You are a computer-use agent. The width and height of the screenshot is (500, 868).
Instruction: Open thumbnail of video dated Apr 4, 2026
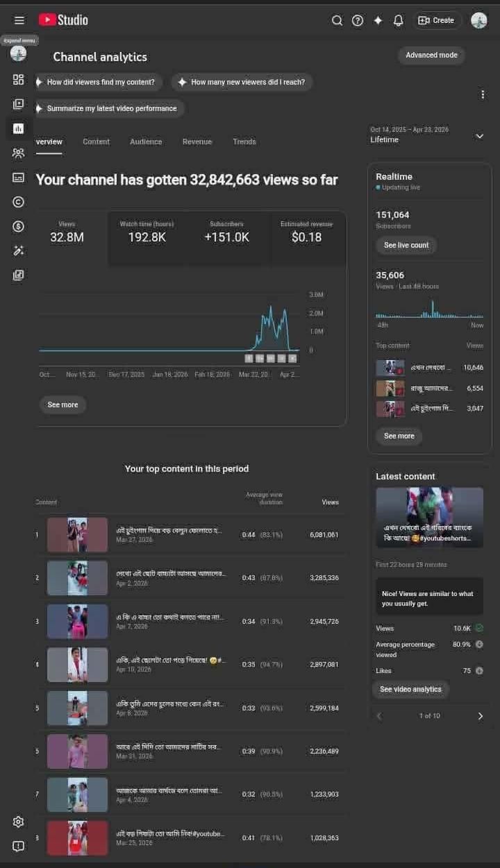pos(77,794)
